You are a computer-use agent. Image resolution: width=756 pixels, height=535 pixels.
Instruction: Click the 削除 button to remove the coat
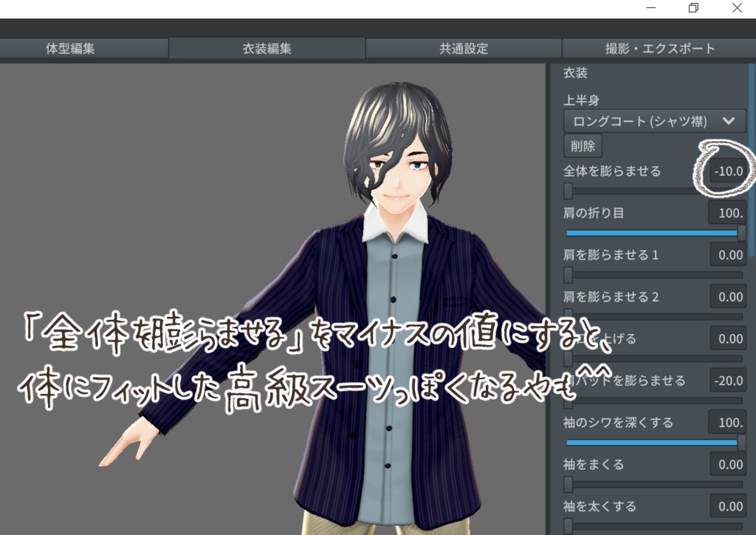583,146
